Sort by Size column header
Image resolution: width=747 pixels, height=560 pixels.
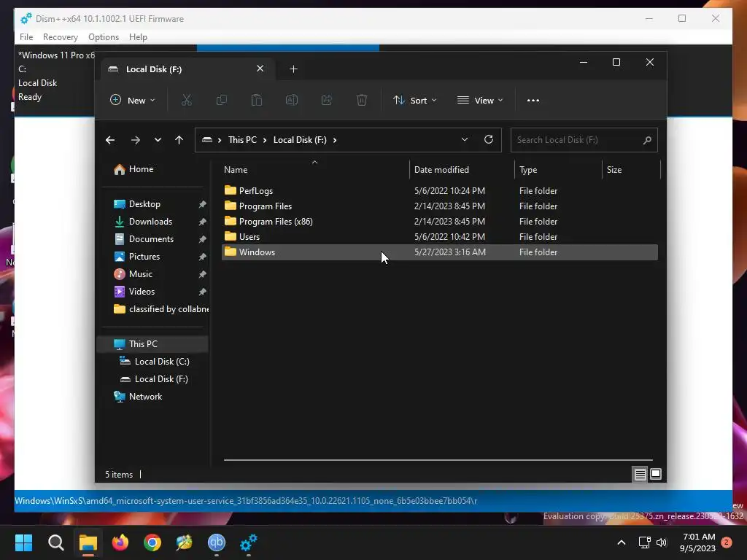(631, 170)
